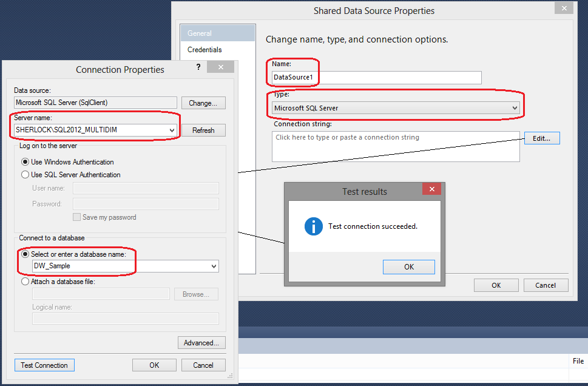
Task: Click the User name field
Action: point(146,188)
